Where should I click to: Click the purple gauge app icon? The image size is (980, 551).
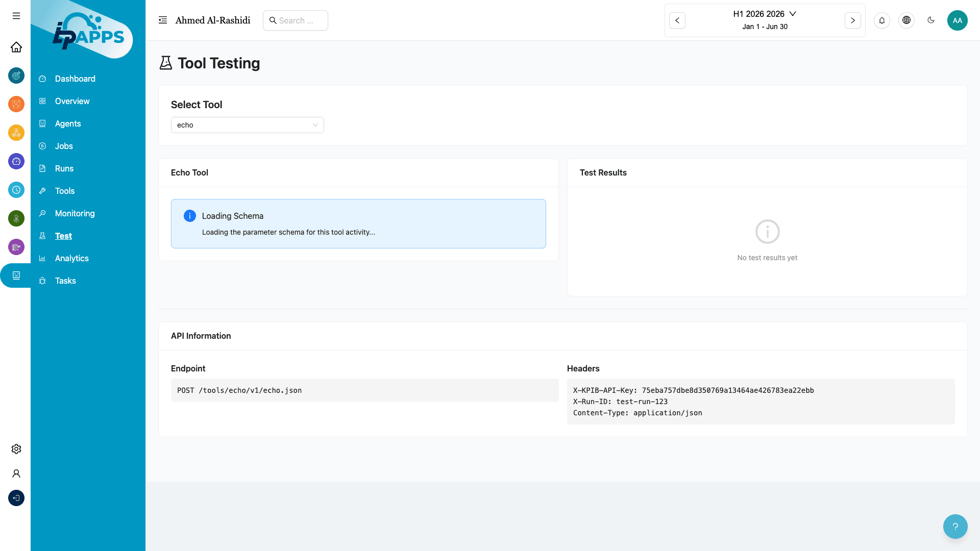click(16, 161)
